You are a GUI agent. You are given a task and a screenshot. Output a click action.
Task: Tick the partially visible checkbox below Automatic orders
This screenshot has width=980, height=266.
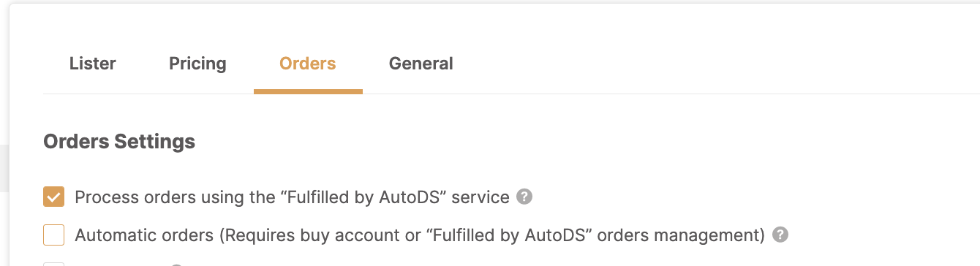[x=54, y=264]
